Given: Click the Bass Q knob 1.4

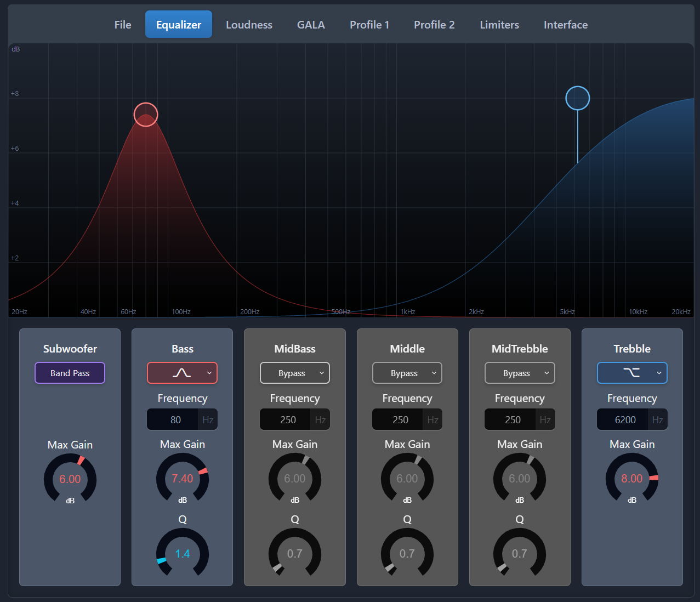Looking at the screenshot, I should (183, 553).
